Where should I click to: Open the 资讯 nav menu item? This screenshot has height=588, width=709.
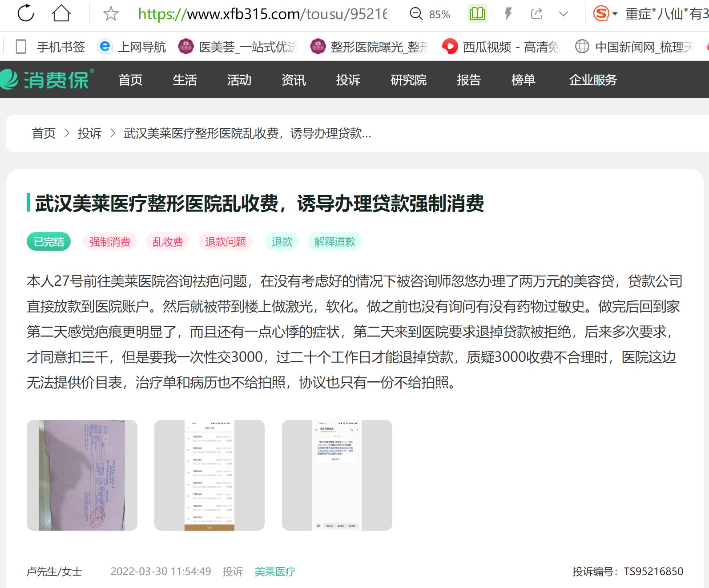click(x=294, y=80)
